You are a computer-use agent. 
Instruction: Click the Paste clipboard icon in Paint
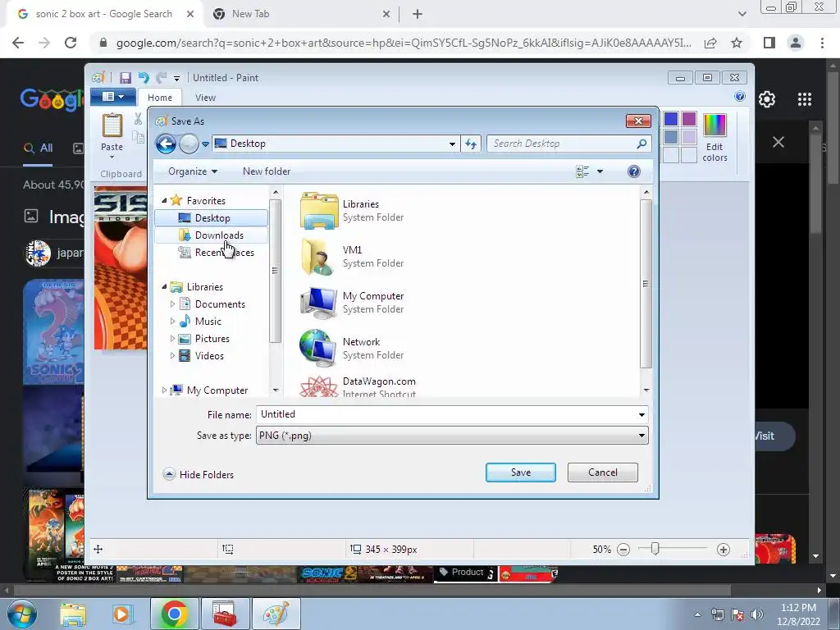112,126
